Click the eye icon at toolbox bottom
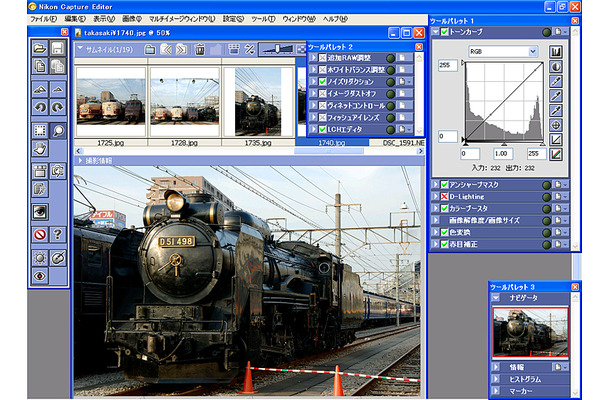The image size is (610, 400). (40, 276)
